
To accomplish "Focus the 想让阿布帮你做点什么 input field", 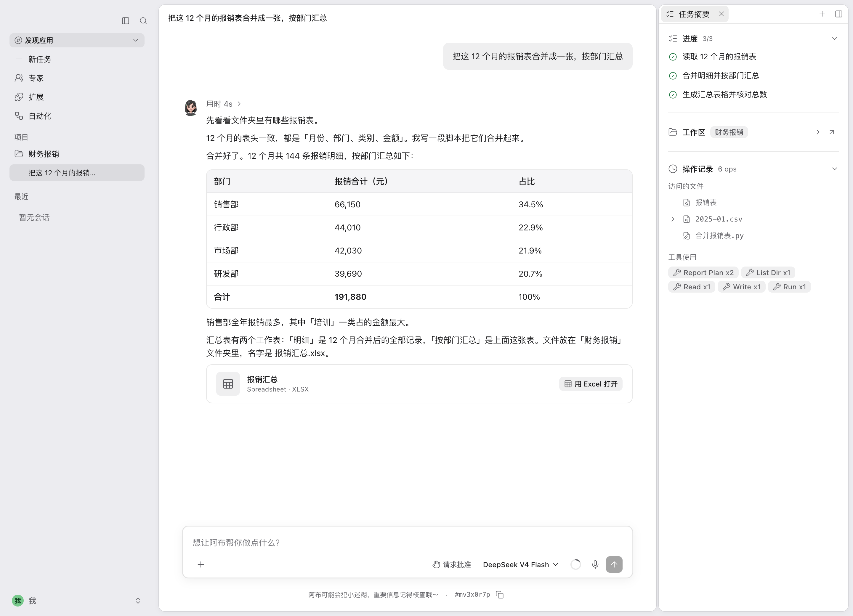I will 407,542.
